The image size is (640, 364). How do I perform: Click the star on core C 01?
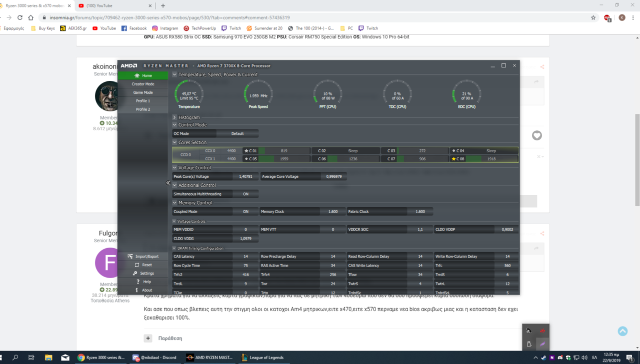click(x=246, y=151)
